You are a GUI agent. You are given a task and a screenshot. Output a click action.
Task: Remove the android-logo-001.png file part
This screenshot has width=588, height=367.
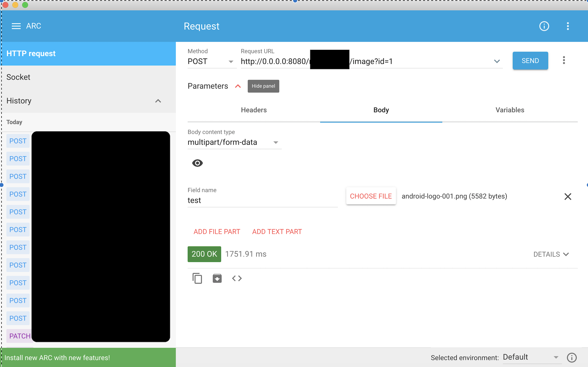[568, 196]
